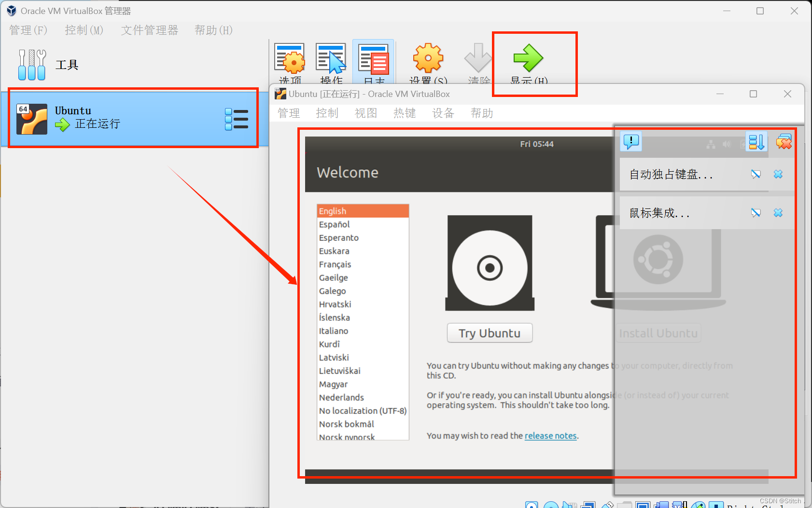Open the Ubuntu VM tools list menu icon
Image resolution: width=812 pixels, height=508 pixels.
pyautogui.click(x=237, y=119)
